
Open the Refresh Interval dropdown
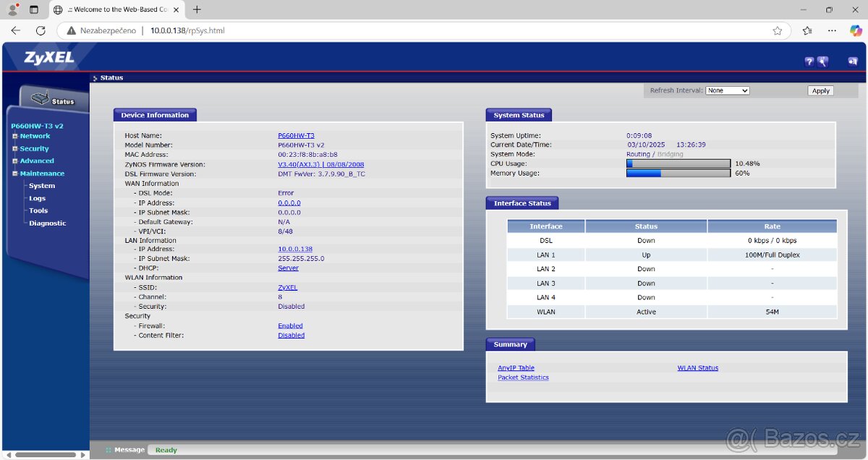click(728, 90)
